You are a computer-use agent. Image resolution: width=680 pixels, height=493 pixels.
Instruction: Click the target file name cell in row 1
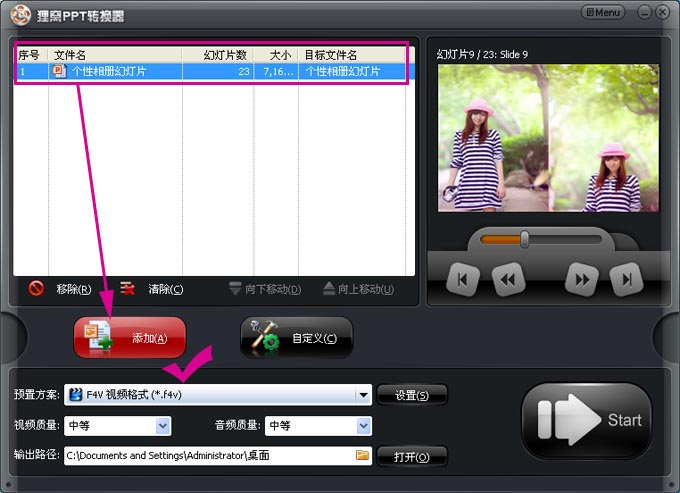coord(352,72)
